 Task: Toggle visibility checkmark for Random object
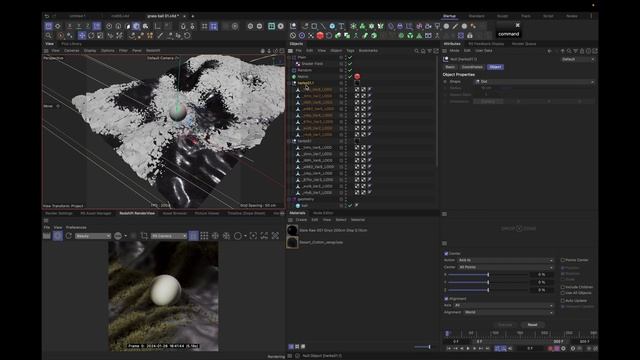coord(350,70)
